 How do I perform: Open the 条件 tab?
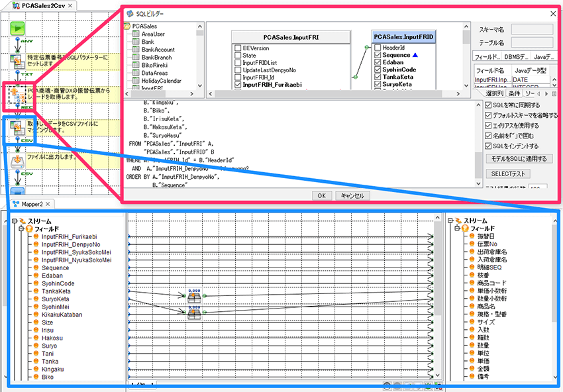pyautogui.click(x=514, y=93)
